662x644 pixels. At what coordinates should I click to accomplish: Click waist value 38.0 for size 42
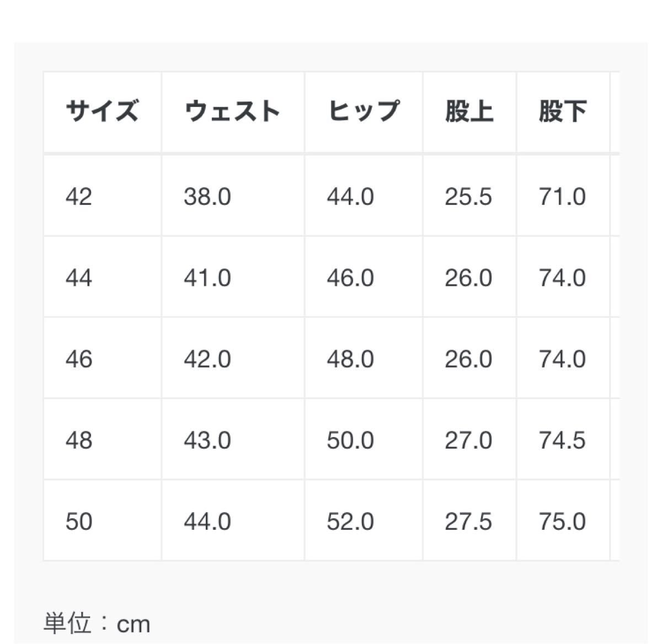click(x=207, y=196)
